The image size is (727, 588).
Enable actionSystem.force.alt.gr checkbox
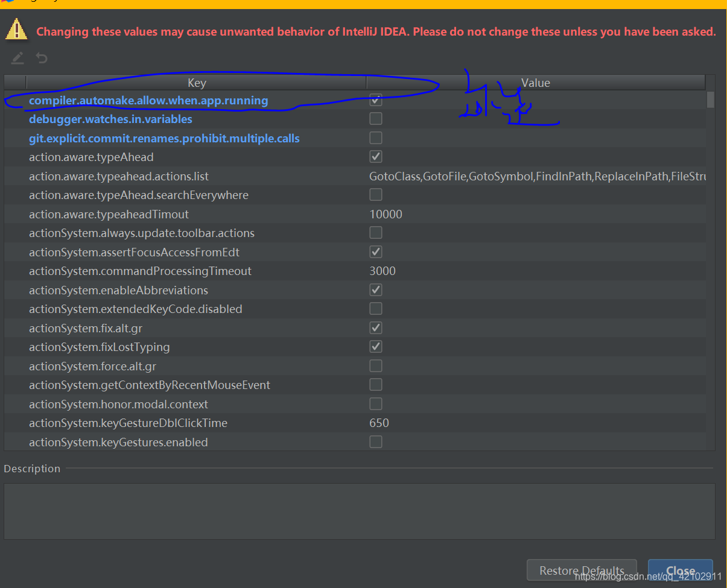(x=375, y=366)
